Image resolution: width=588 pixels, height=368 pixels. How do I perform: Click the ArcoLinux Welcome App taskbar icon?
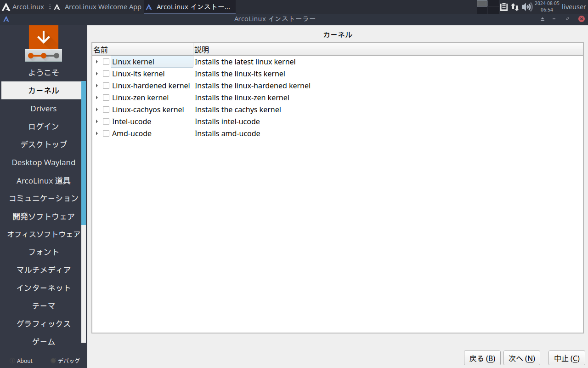(x=57, y=7)
